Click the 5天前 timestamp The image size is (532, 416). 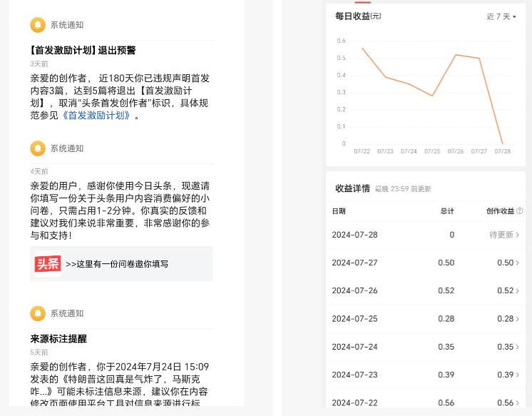point(39,352)
